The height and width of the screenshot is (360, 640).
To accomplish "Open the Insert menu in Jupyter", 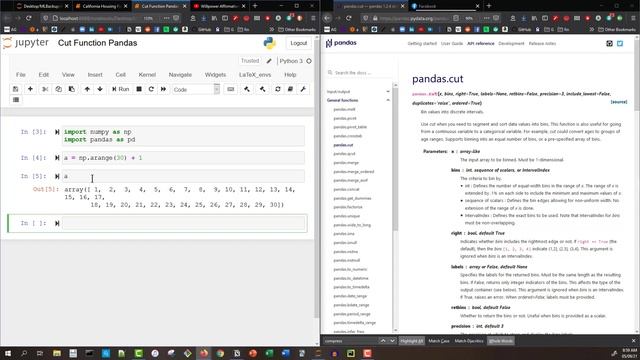I will 95,75.
